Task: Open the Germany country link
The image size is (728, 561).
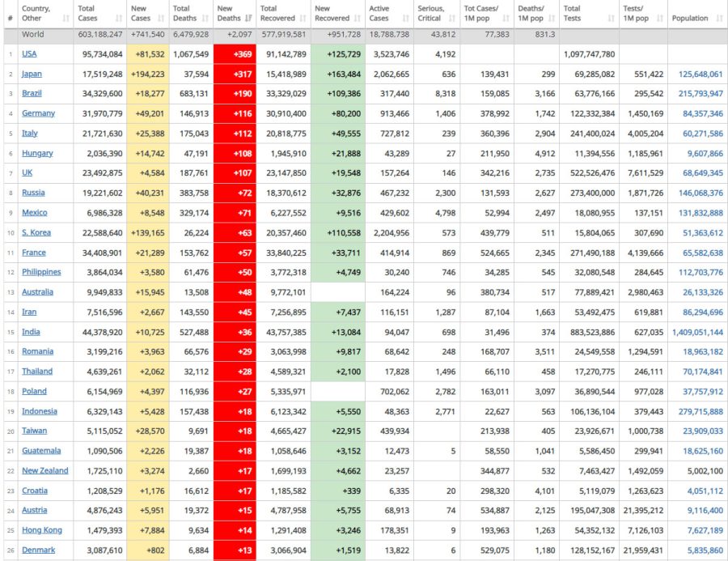Action: [x=38, y=113]
